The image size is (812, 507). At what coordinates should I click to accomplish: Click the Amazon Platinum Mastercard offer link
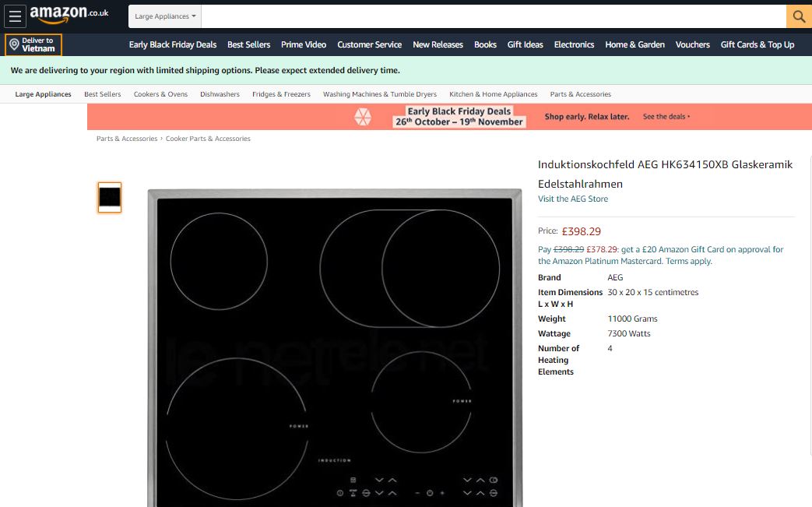pos(661,255)
